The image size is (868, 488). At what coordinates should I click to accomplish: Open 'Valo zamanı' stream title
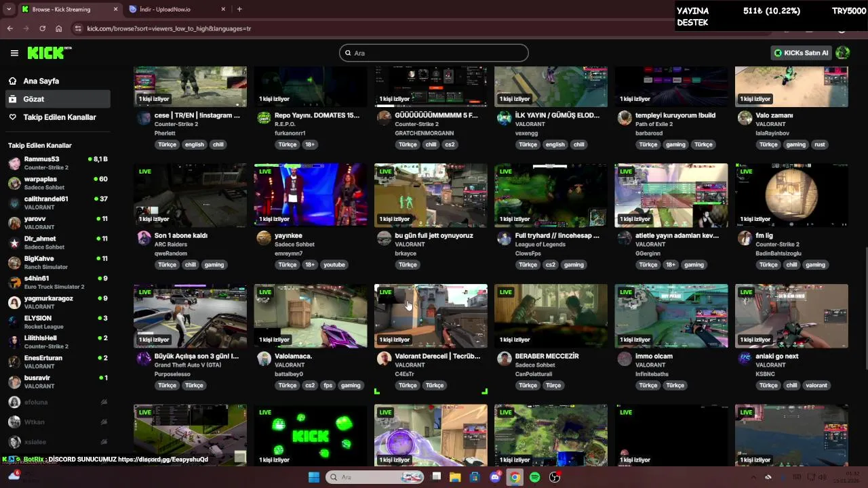(x=774, y=115)
